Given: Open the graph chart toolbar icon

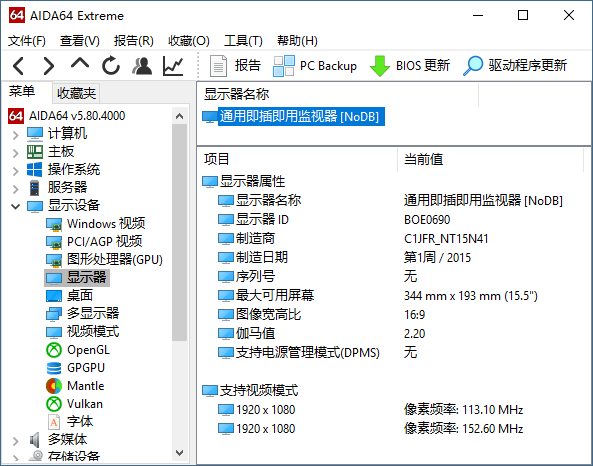Looking at the screenshot, I should coord(173,66).
